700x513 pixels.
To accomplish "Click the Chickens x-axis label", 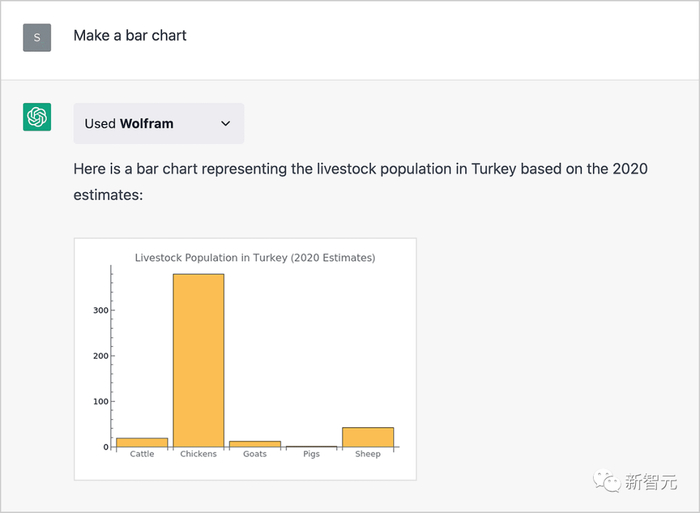I will click(x=198, y=455).
